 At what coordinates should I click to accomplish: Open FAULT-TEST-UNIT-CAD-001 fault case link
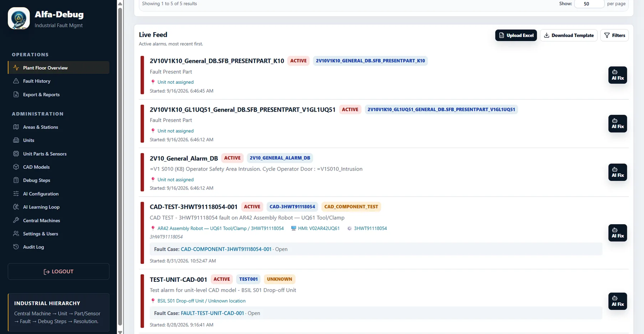[212, 313]
